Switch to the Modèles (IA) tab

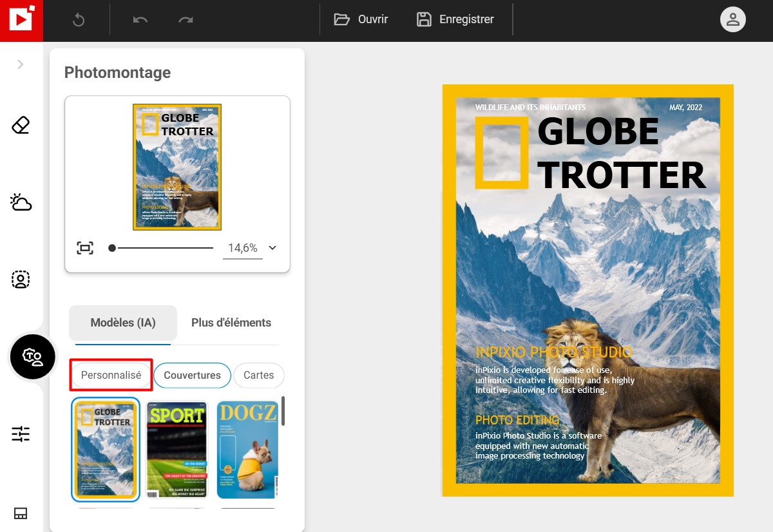click(x=123, y=323)
